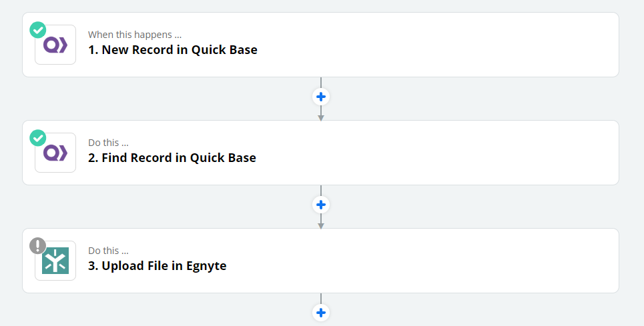Image resolution: width=644 pixels, height=326 pixels.
Task: Insert a step between Find Record and Upload File
Action: [x=321, y=205]
